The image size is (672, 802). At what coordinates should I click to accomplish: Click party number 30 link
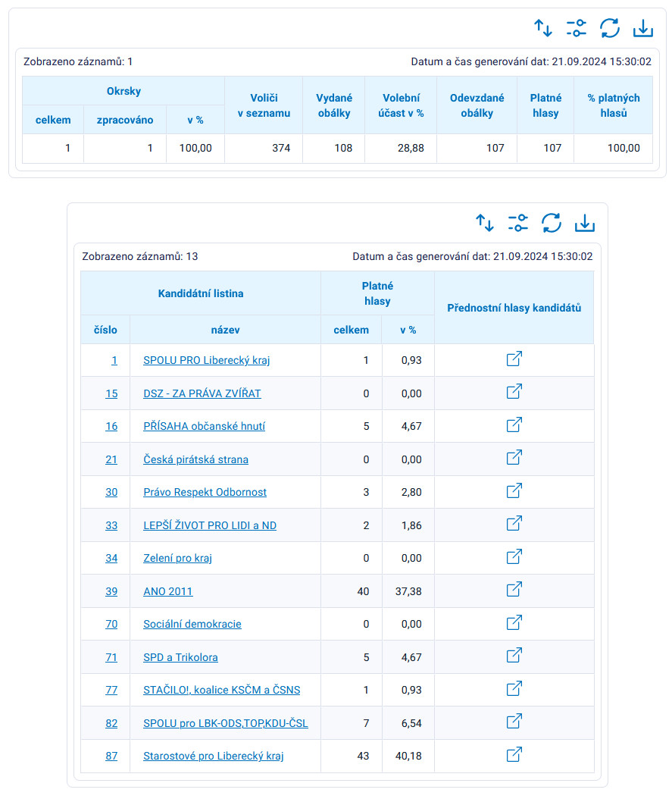pyautogui.click(x=111, y=492)
